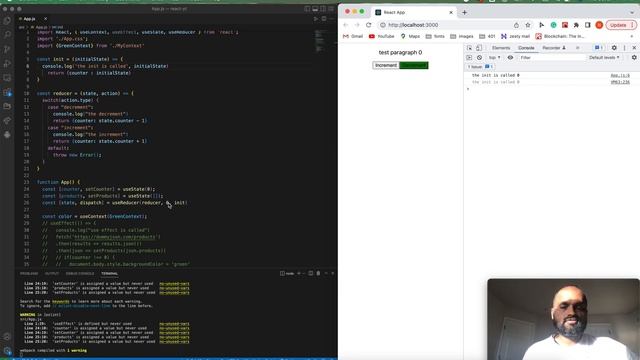Open the YouTube bookmark
The width and height of the screenshot is (640, 360).
pyautogui.click(x=382, y=36)
